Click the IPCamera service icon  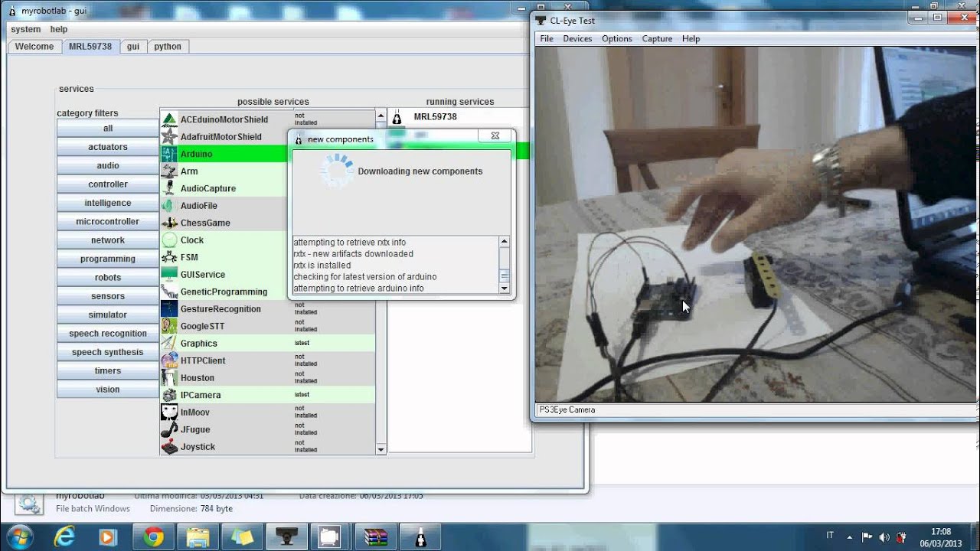pos(169,395)
